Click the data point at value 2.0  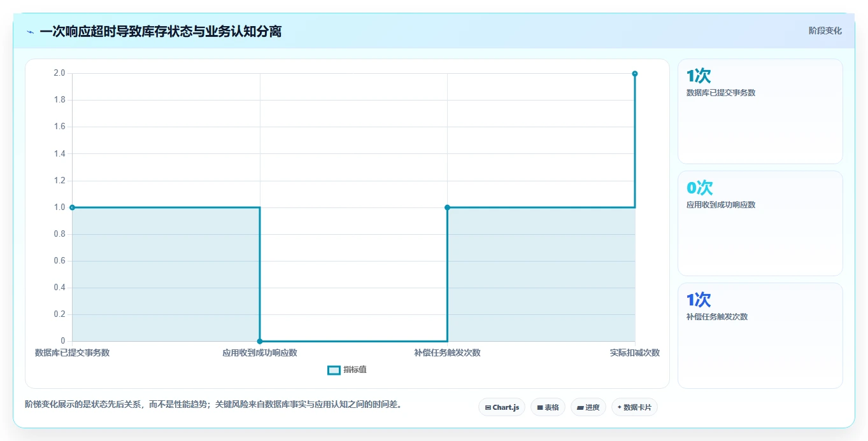[x=635, y=74]
